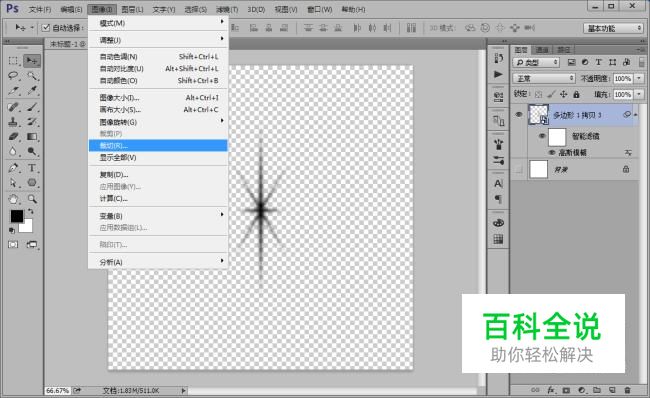Select the Spot Healing Brush tool
Image resolution: width=650 pixels, height=398 pixels.
click(13, 107)
